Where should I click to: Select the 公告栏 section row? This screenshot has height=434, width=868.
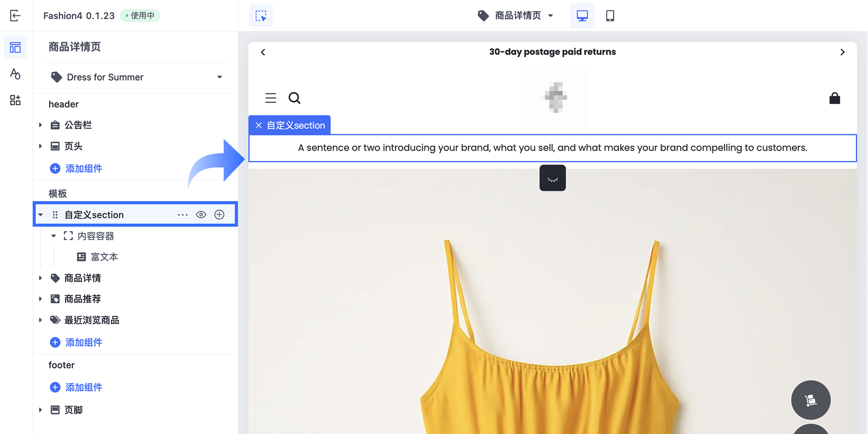coord(135,125)
